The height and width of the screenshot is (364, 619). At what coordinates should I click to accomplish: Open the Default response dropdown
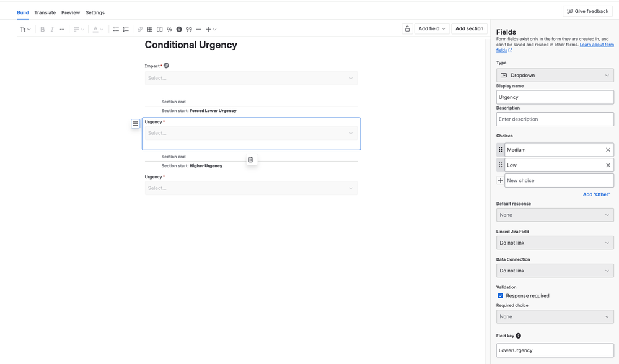pos(555,215)
